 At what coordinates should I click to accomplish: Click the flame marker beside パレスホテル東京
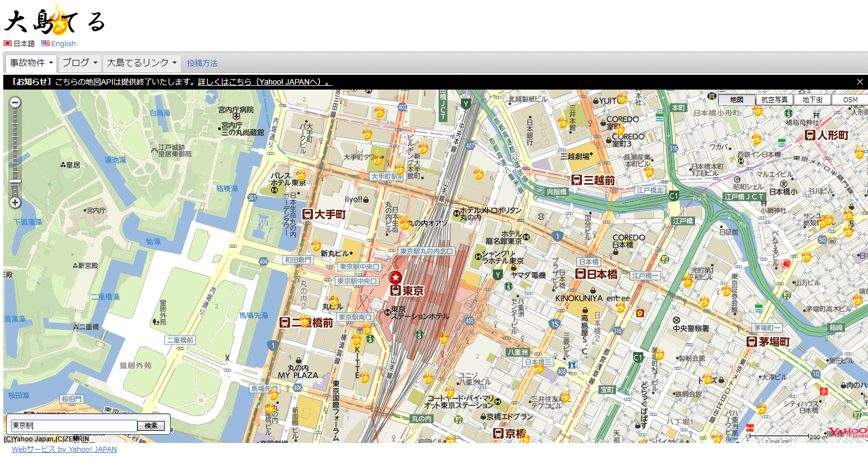pyautogui.click(x=301, y=175)
